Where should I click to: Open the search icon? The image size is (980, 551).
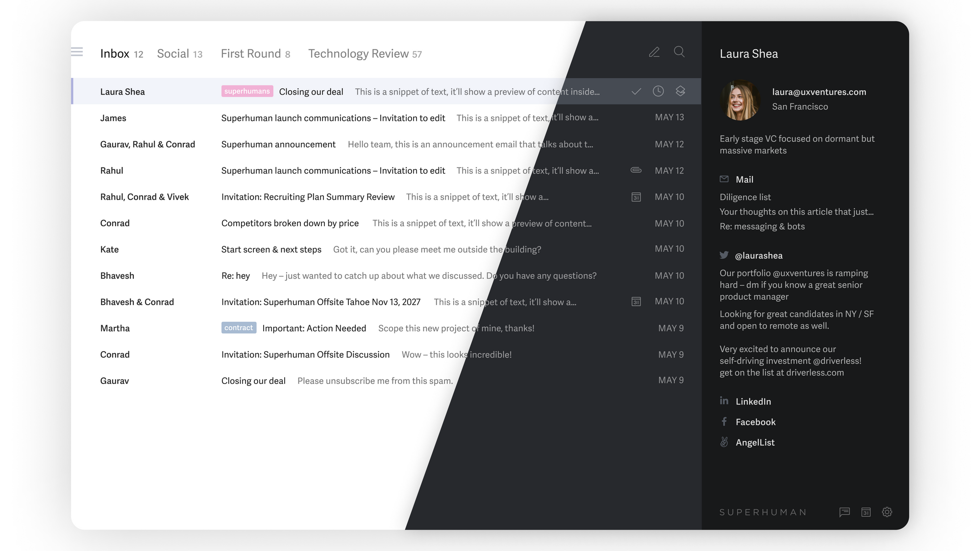point(679,52)
